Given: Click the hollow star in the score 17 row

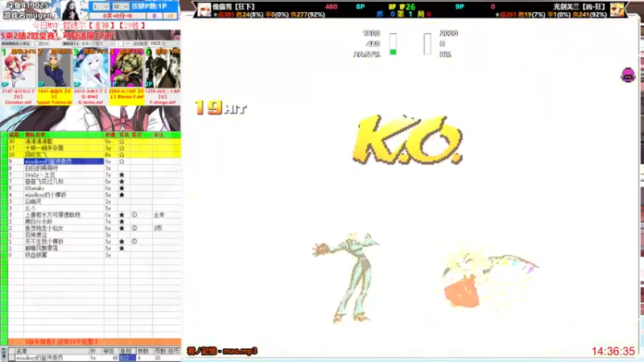Looking at the screenshot, I should pos(122,148).
